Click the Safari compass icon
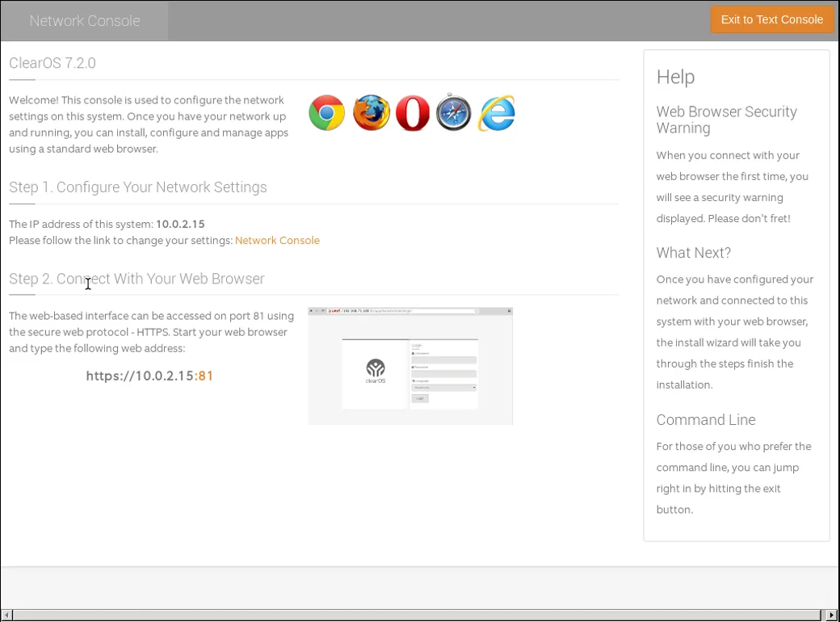Screen dimensions: 840x622 pos(453,112)
